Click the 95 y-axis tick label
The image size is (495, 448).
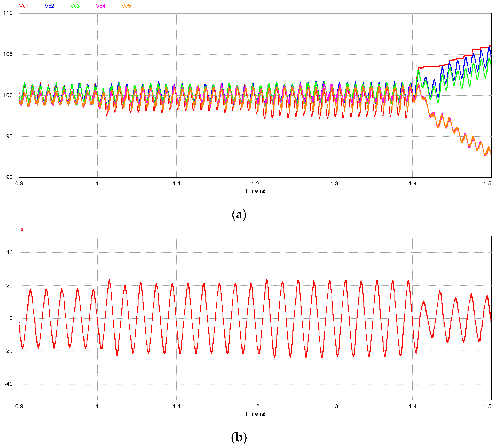(x=9, y=136)
